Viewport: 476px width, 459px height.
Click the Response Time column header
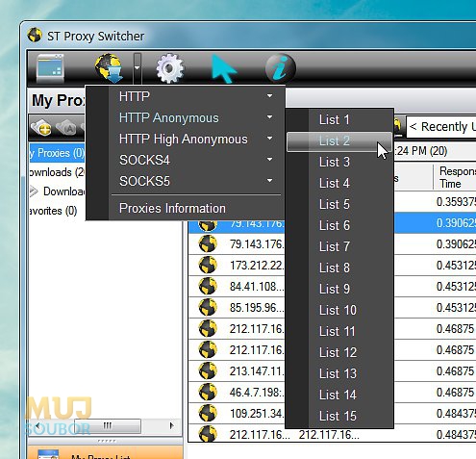tap(455, 177)
